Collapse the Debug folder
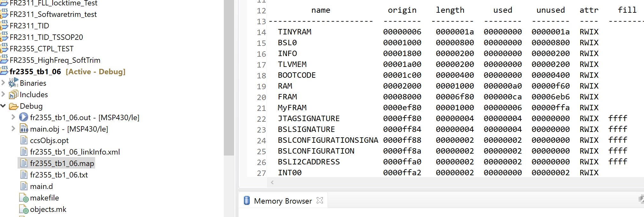 pyautogui.click(x=3, y=106)
